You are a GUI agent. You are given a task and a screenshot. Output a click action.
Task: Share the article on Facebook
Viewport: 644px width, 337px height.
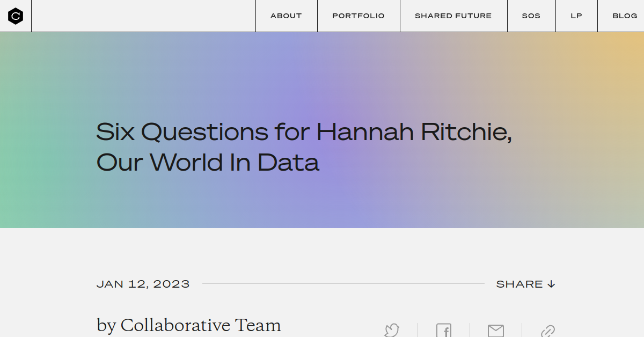coord(444,330)
